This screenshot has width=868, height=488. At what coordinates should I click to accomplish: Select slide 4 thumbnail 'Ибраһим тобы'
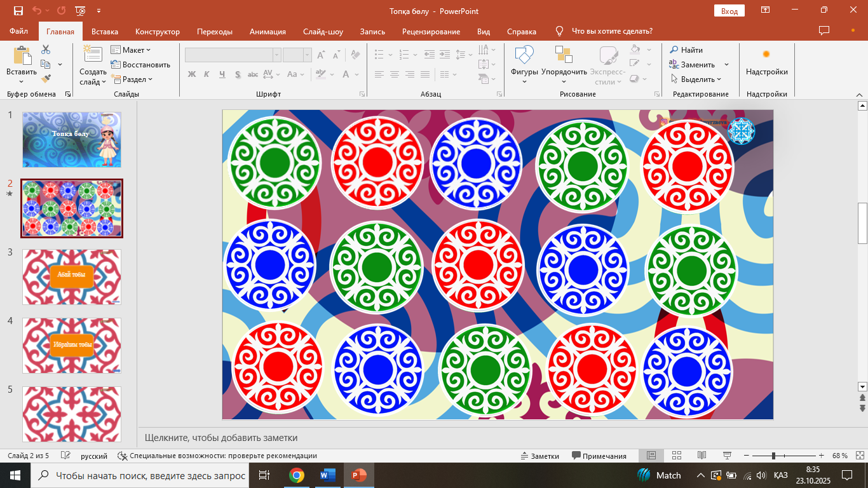(72, 346)
